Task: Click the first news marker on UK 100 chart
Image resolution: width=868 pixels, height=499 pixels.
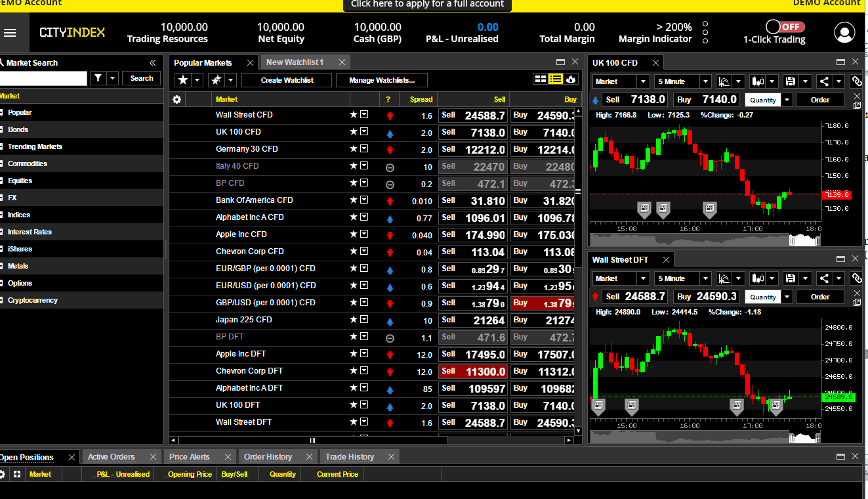Action: click(644, 209)
